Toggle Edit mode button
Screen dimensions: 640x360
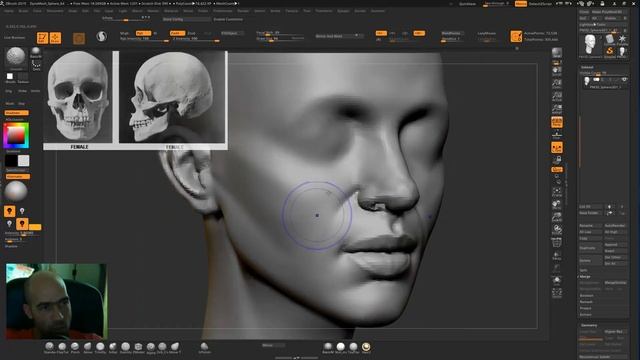click(42, 38)
